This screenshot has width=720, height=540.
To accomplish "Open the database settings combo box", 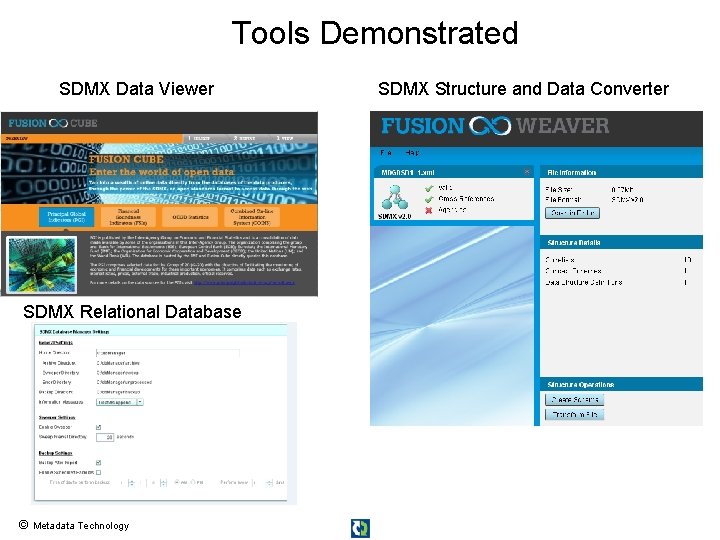I will point(120,402).
